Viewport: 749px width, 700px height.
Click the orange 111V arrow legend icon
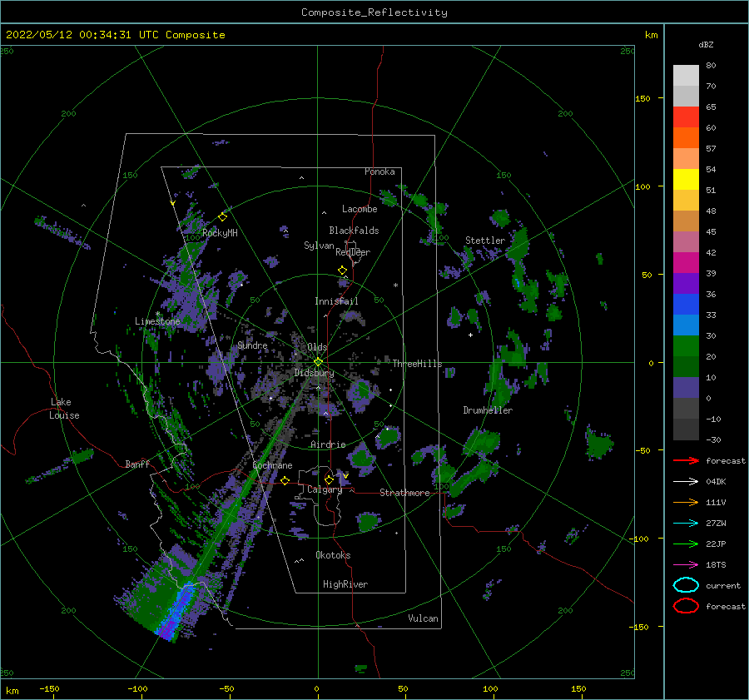[686, 502]
